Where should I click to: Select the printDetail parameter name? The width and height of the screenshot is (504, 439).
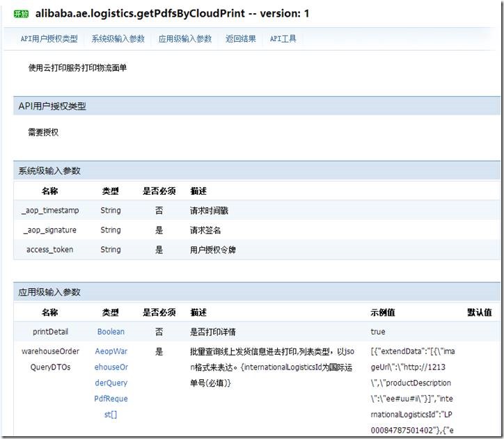click(50, 332)
